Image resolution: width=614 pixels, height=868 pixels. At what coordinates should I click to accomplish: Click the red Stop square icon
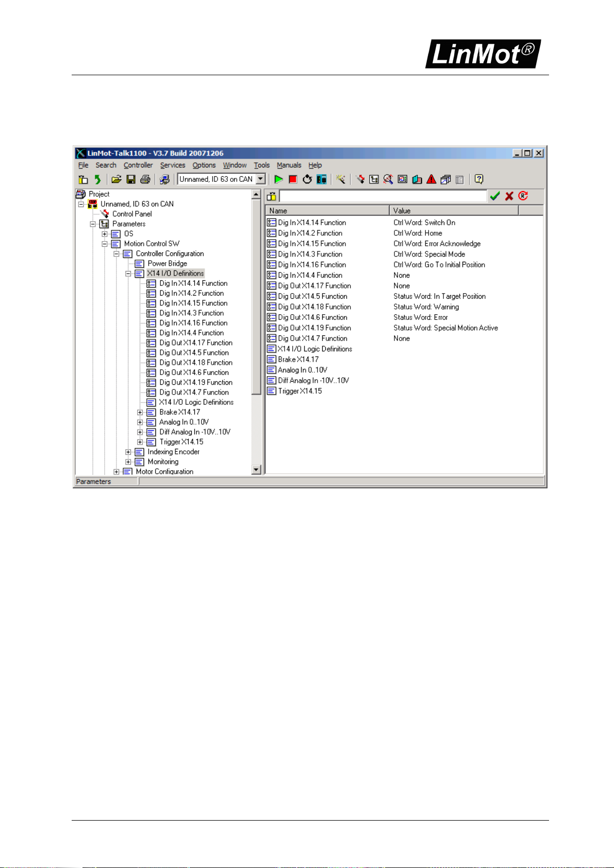(x=293, y=179)
